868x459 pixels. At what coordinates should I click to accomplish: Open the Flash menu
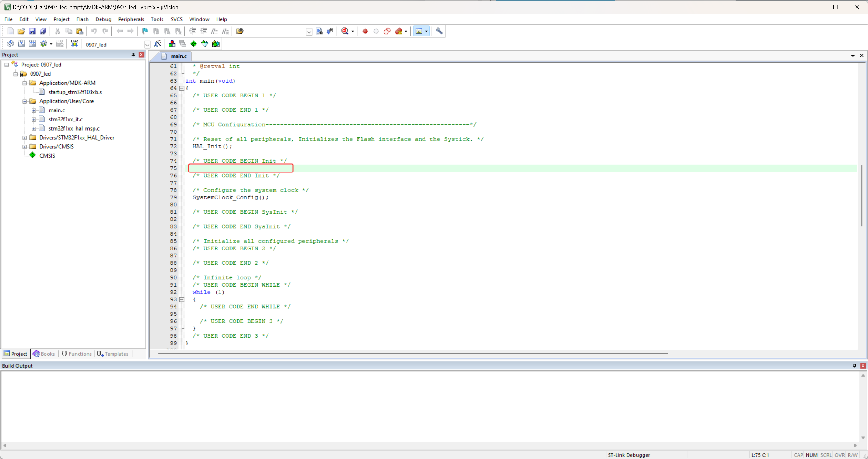click(x=82, y=19)
